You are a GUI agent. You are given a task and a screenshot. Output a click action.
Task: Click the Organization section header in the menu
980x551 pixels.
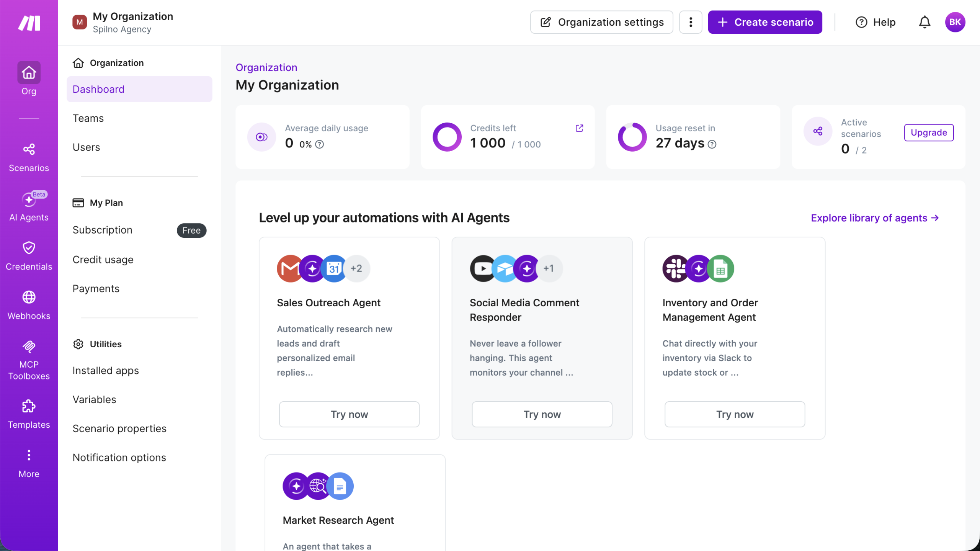108,63
